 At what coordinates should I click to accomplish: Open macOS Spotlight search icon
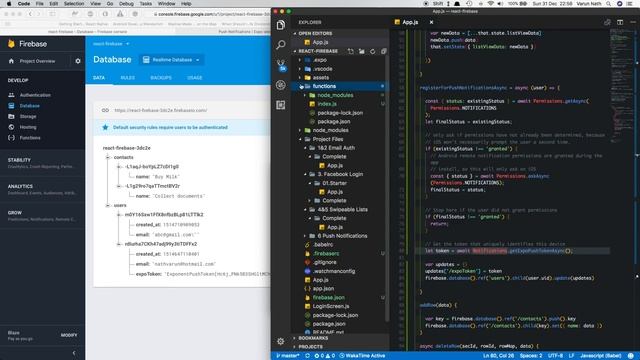(609, 4)
